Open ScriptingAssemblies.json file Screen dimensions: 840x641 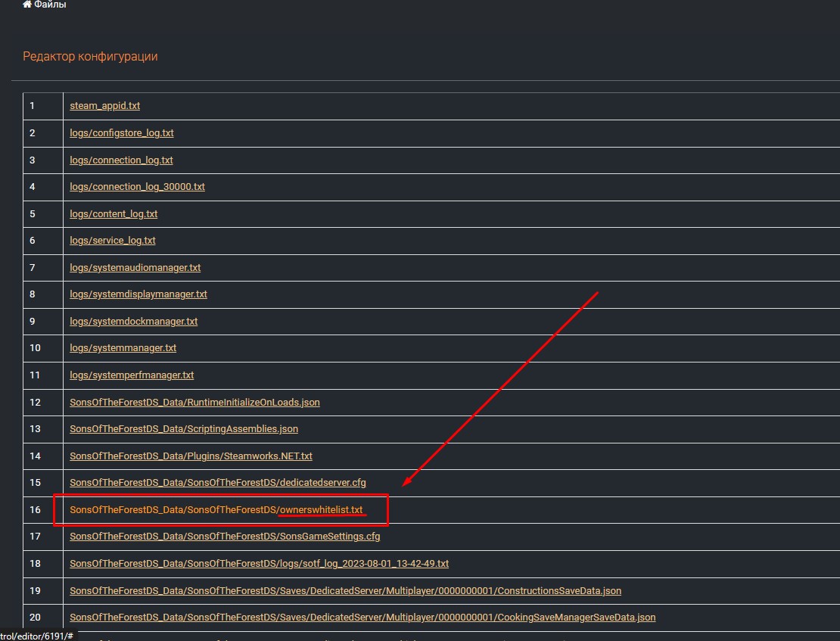183,429
